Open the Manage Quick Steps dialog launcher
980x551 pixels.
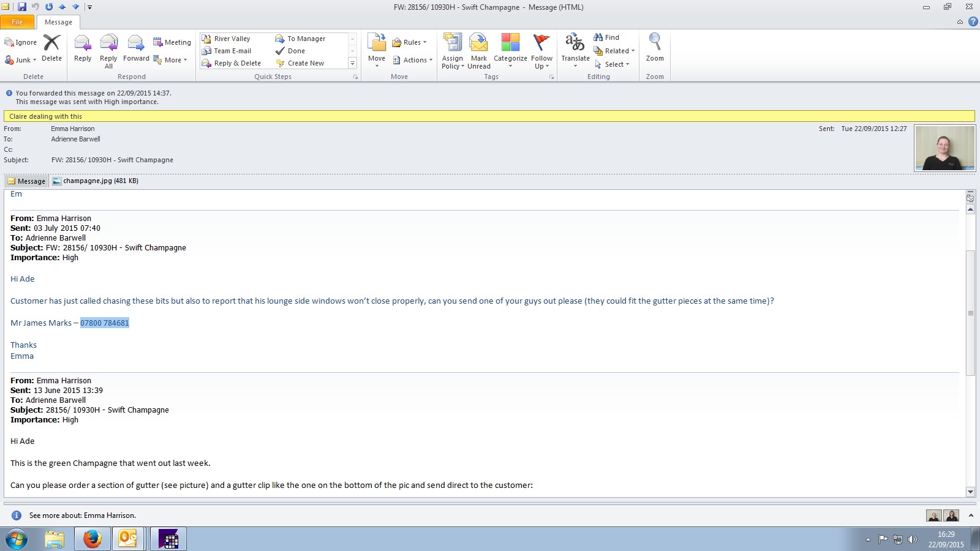(355, 77)
